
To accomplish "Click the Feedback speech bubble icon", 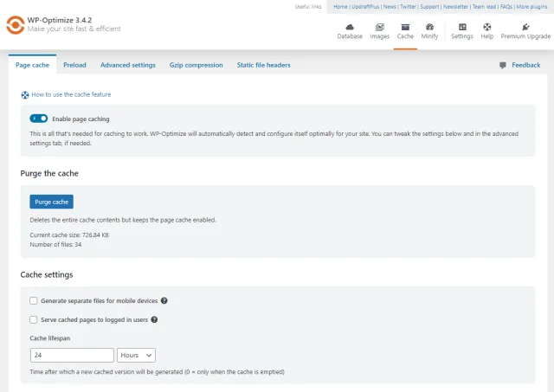I will tap(503, 66).
